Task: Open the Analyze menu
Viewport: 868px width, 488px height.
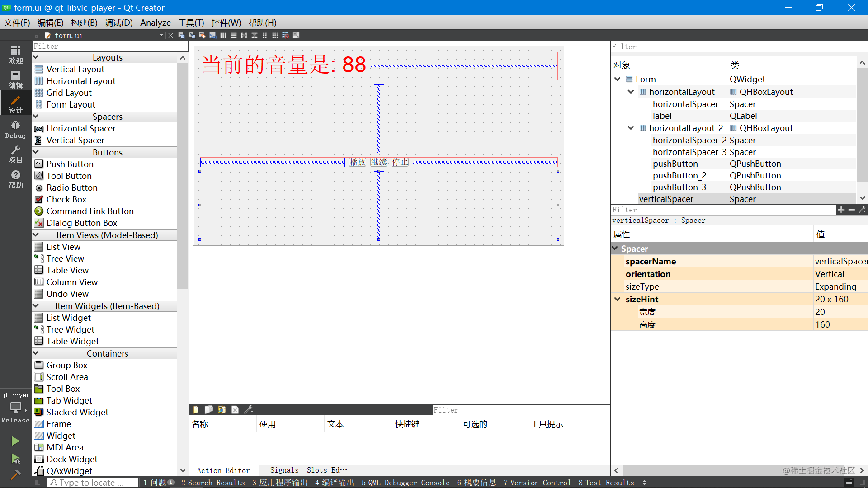Action: tap(155, 23)
